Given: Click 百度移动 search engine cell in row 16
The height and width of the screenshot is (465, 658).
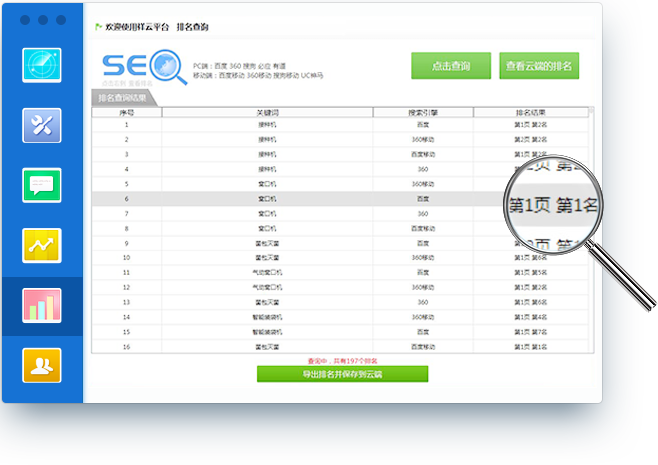Looking at the screenshot, I should pos(423,347).
